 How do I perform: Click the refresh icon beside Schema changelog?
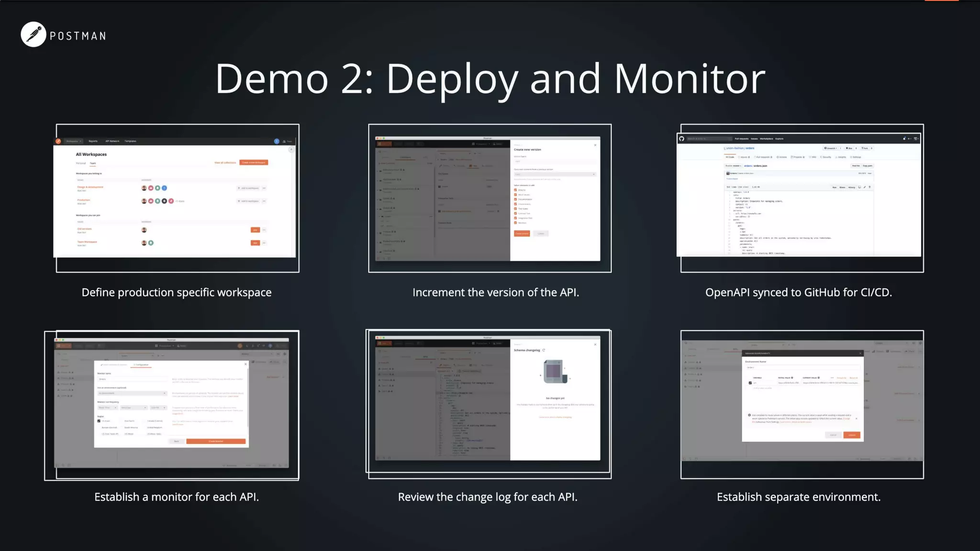click(x=544, y=350)
